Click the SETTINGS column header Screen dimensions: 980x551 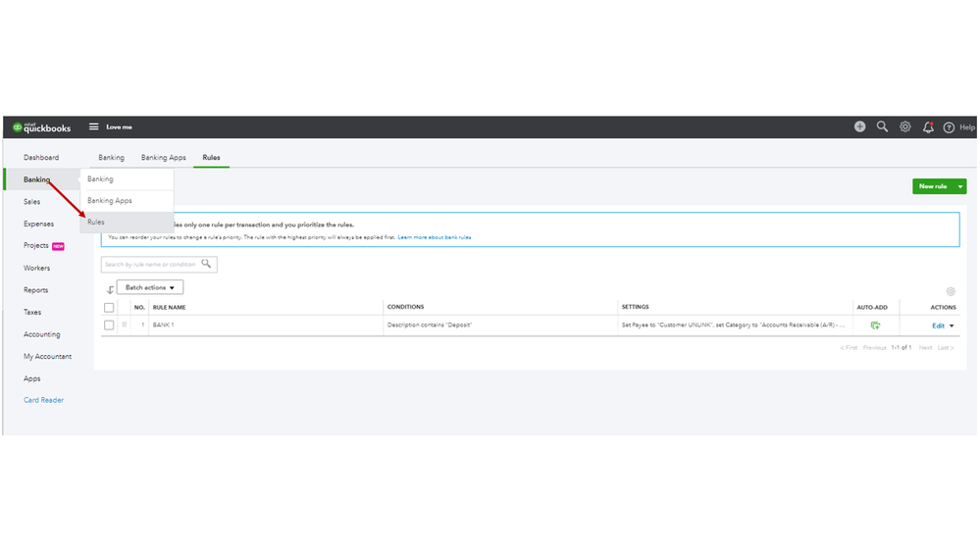click(635, 307)
